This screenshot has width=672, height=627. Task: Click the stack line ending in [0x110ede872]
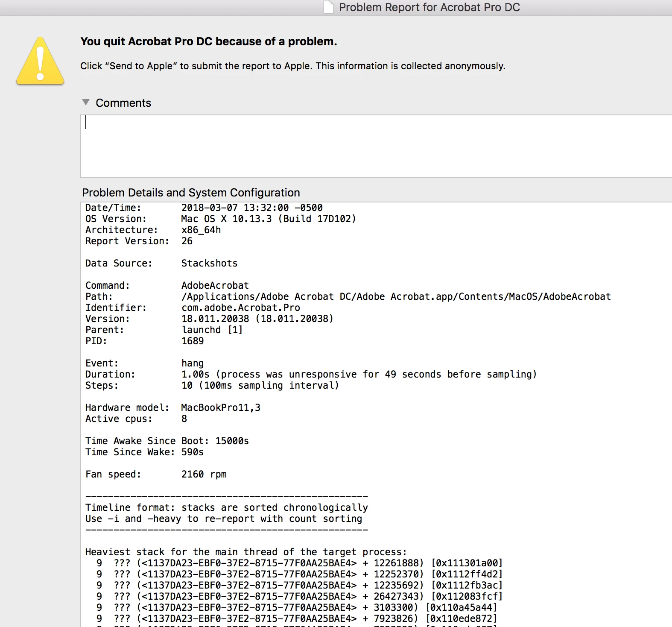(297, 619)
